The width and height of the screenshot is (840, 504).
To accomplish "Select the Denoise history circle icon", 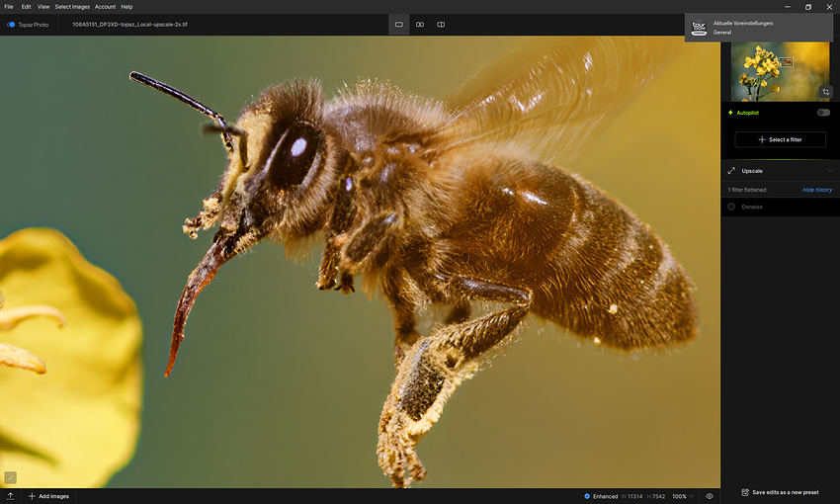I will click(x=731, y=207).
